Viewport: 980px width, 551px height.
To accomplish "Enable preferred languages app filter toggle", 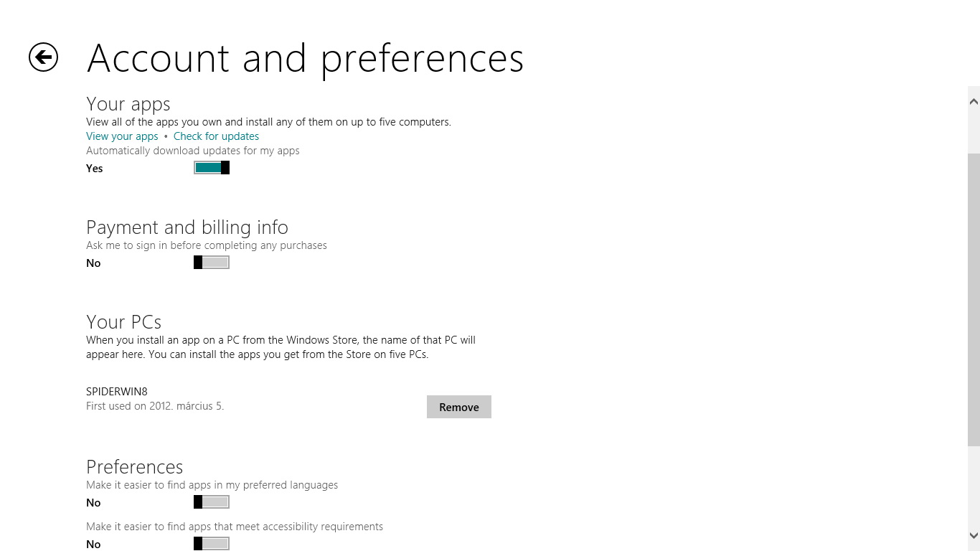I will (x=212, y=502).
